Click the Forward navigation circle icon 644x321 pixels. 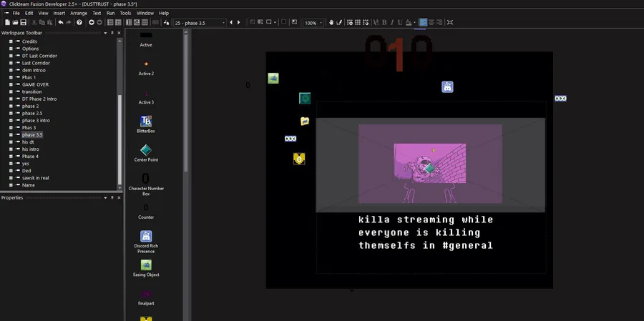[99, 23]
